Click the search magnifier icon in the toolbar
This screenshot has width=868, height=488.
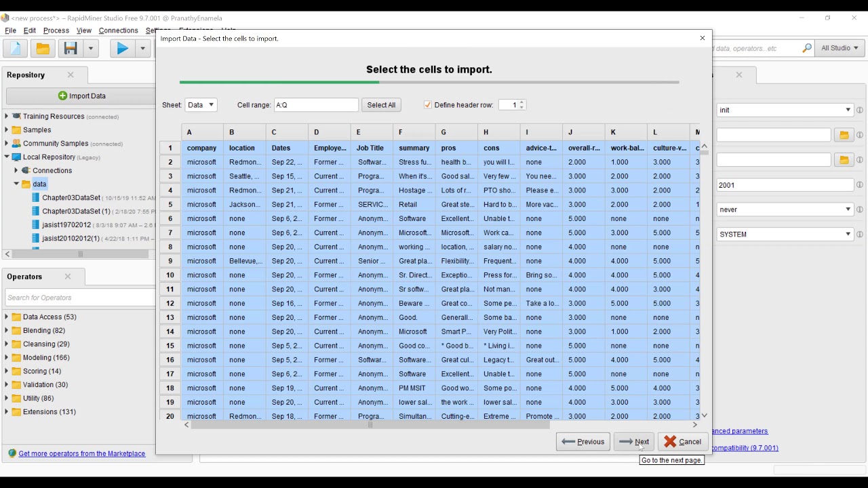tap(806, 48)
